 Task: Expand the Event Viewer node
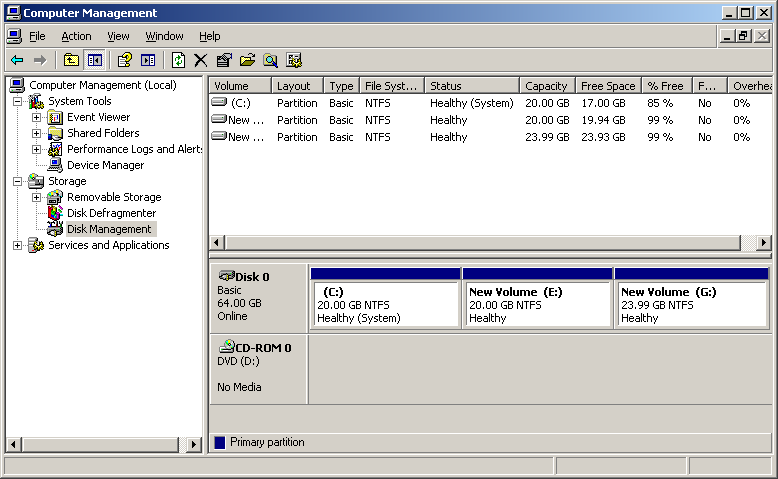[36, 118]
